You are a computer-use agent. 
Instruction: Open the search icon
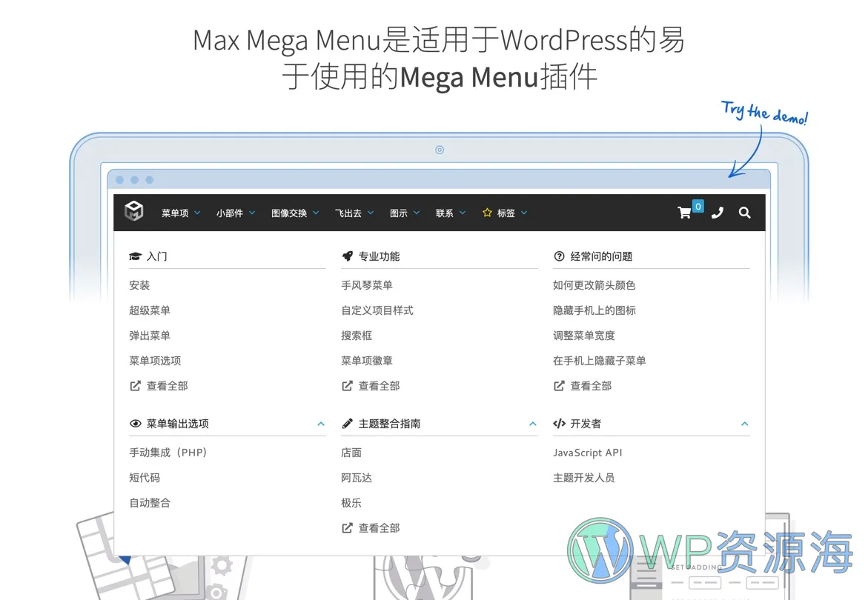(x=744, y=213)
